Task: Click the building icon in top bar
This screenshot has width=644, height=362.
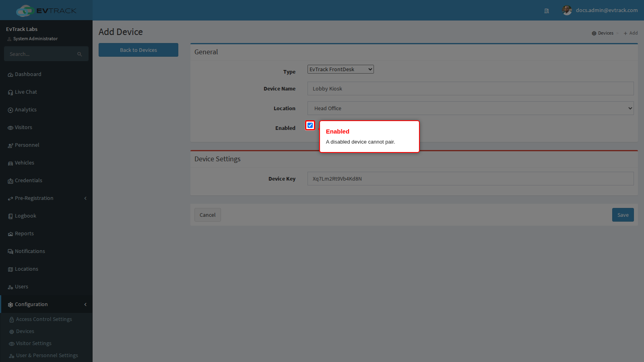Action: click(547, 11)
